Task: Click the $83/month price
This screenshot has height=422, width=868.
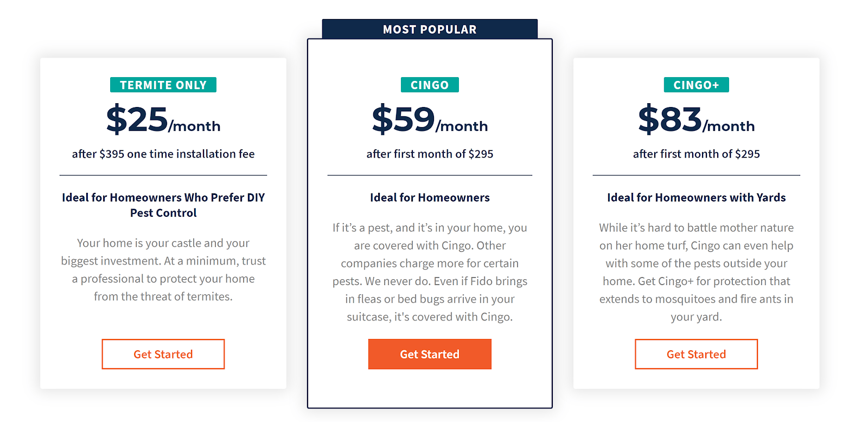Action: (x=696, y=119)
